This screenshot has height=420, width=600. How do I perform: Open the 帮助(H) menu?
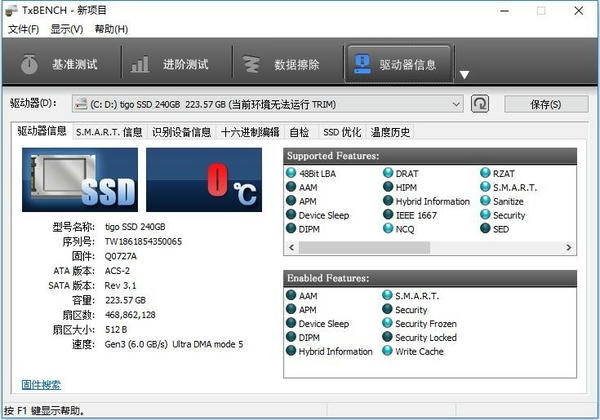(x=111, y=29)
